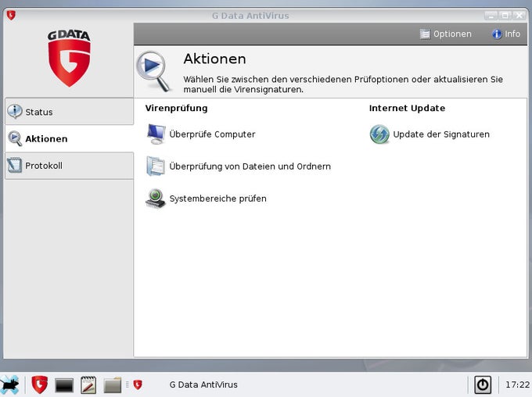532x397 pixels.
Task: Switch to the Protokoll tab
Action: tap(69, 166)
